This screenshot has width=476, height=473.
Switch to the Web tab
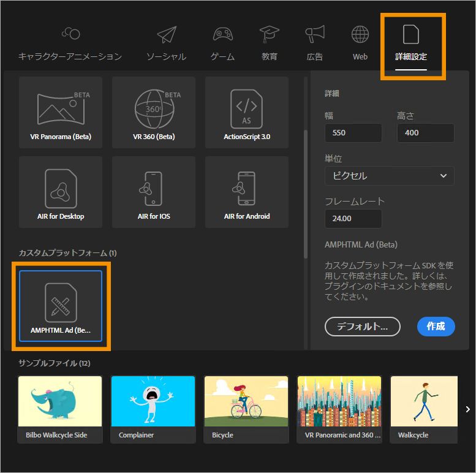[360, 44]
